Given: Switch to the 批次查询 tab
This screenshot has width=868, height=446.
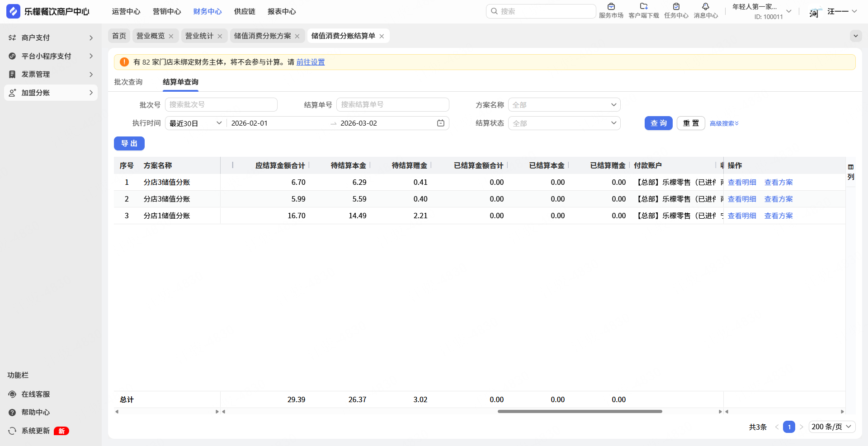Looking at the screenshot, I should pyautogui.click(x=128, y=82).
